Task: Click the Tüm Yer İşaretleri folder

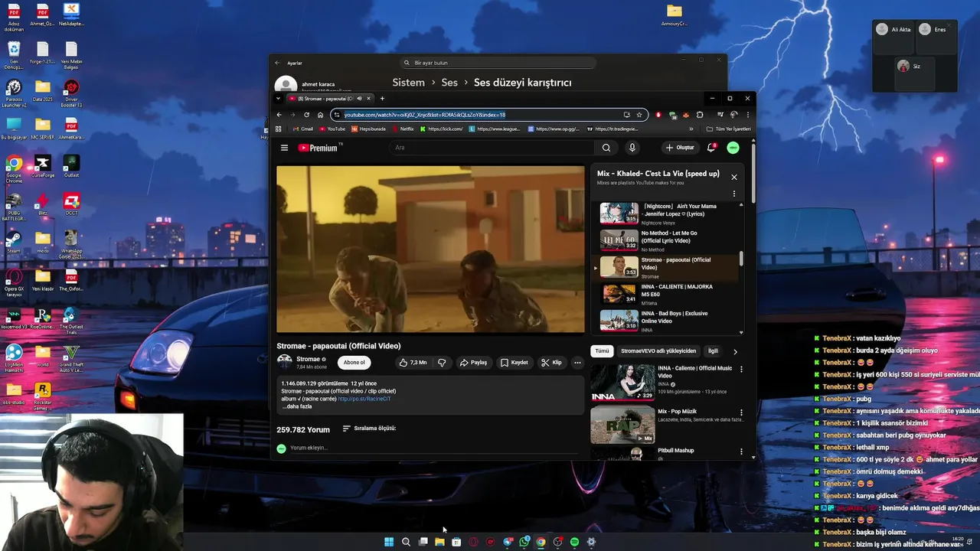Action: (x=729, y=129)
